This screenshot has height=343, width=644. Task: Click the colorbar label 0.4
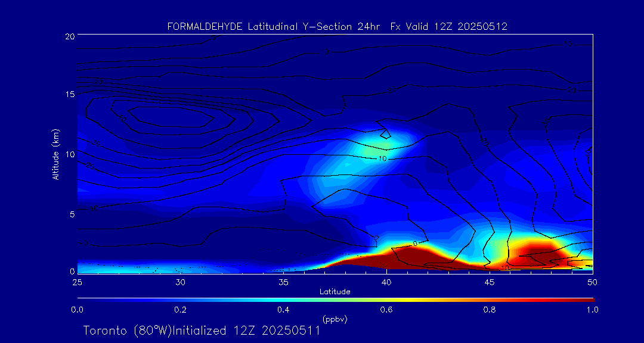pyautogui.click(x=283, y=310)
